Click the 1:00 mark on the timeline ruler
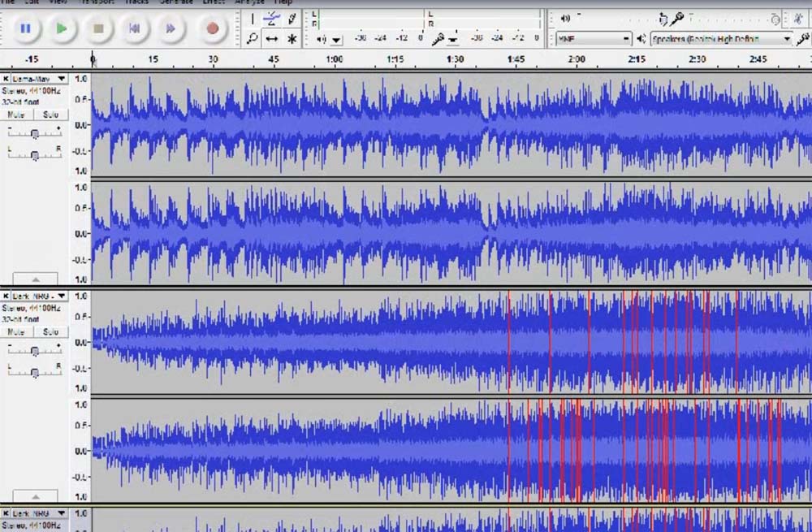The width and height of the screenshot is (812, 532). point(334,59)
